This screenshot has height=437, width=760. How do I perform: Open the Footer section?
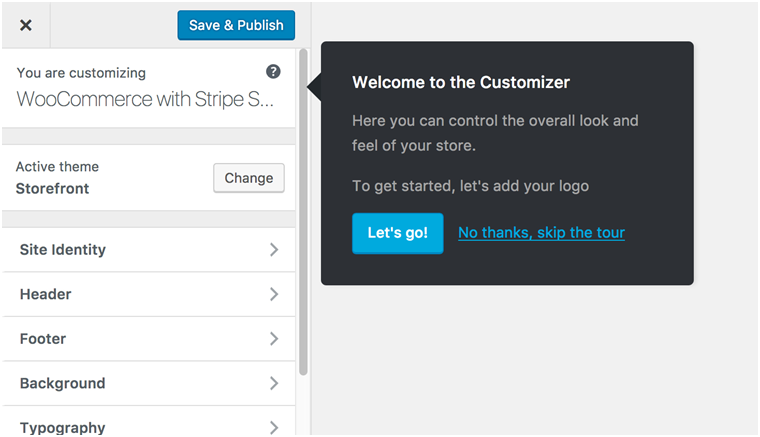(x=148, y=339)
